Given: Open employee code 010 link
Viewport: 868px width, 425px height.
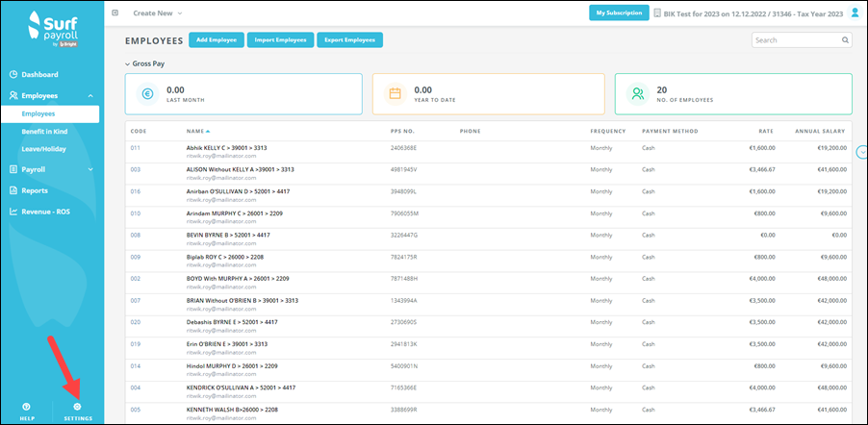Looking at the screenshot, I should tap(136, 213).
